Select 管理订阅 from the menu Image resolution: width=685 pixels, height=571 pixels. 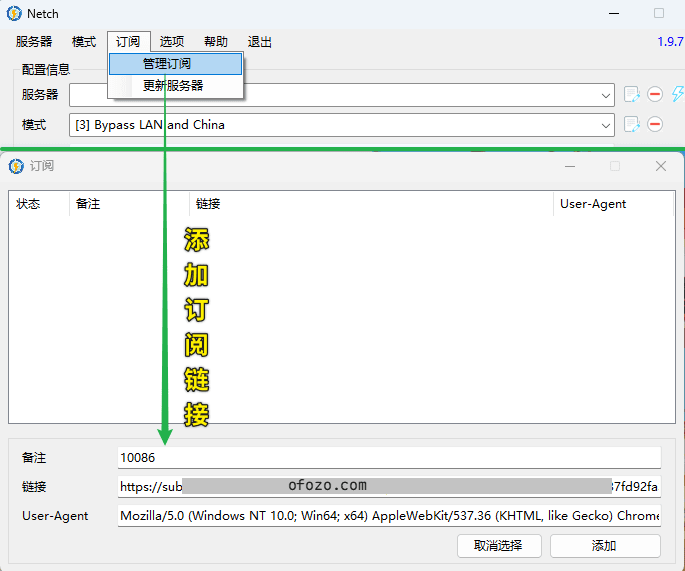(176, 64)
